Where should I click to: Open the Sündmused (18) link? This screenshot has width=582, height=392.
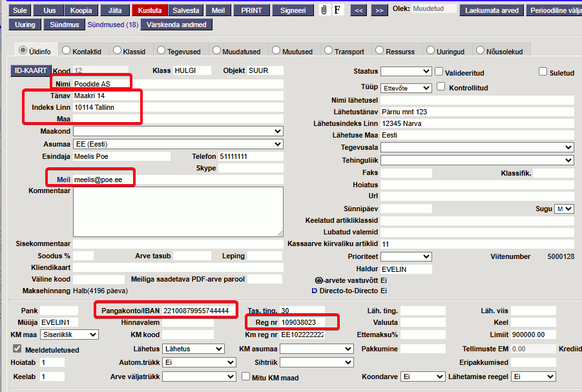pyautogui.click(x=113, y=25)
